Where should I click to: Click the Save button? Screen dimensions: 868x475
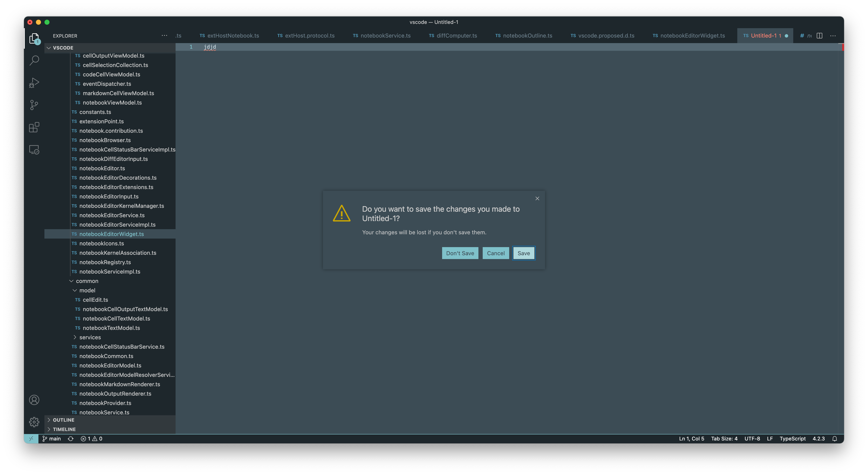[523, 253]
